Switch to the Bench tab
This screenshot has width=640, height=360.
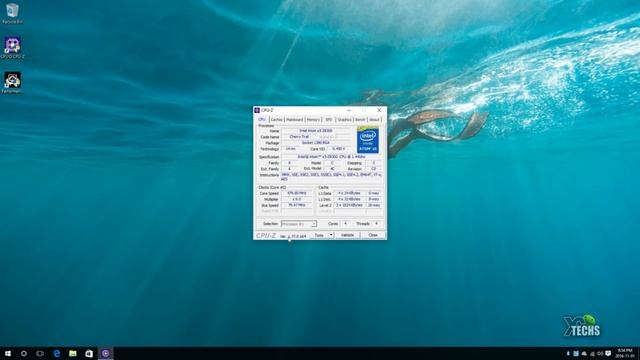[x=360, y=120]
